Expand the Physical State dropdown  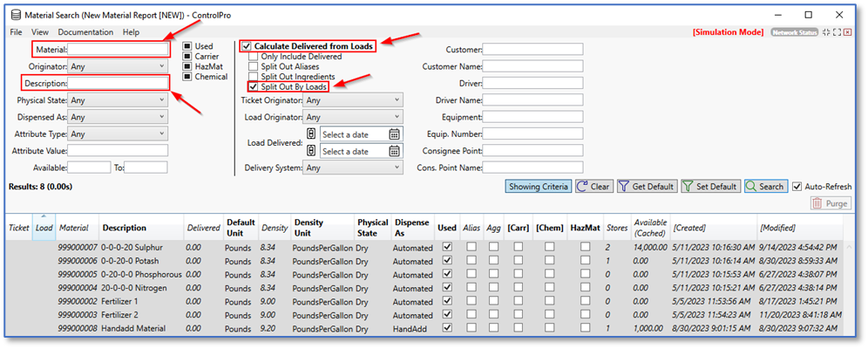point(118,100)
